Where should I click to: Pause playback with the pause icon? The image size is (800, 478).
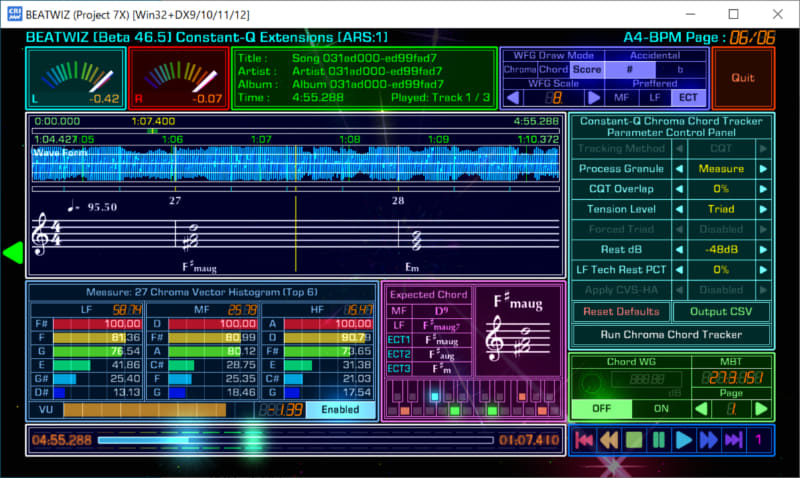[659, 440]
